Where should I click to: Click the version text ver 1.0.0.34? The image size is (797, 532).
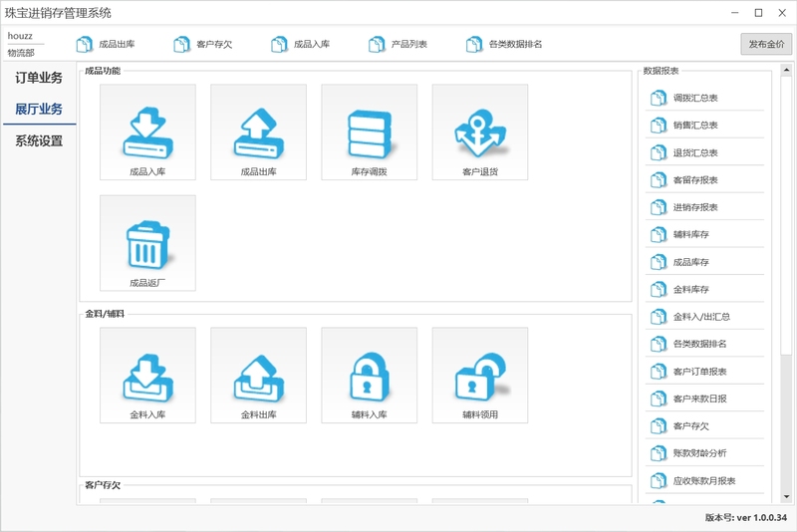coord(761,517)
